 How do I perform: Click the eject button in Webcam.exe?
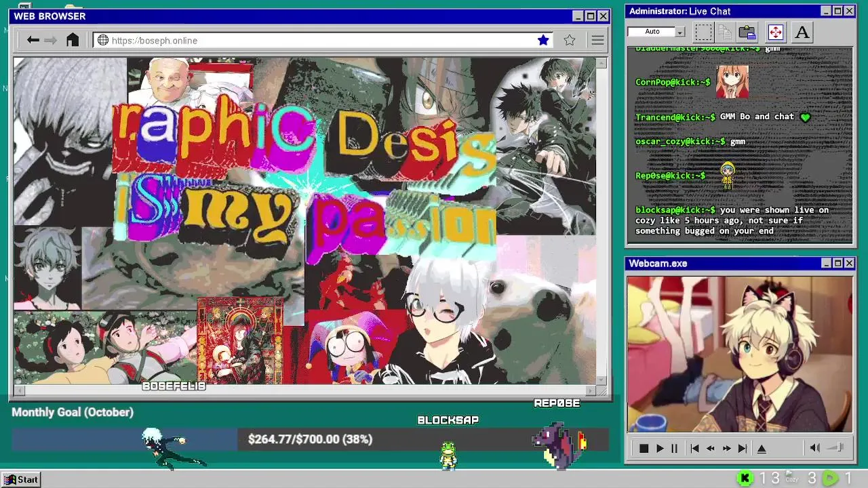(x=762, y=448)
